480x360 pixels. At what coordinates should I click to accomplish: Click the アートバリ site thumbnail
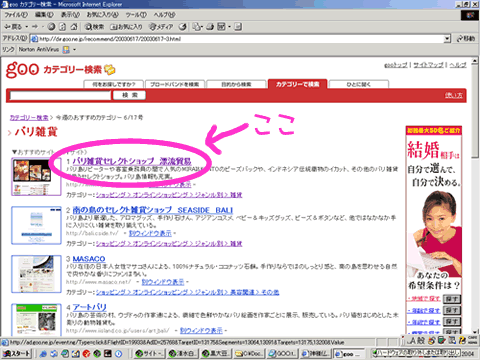pyautogui.click(x=36, y=319)
